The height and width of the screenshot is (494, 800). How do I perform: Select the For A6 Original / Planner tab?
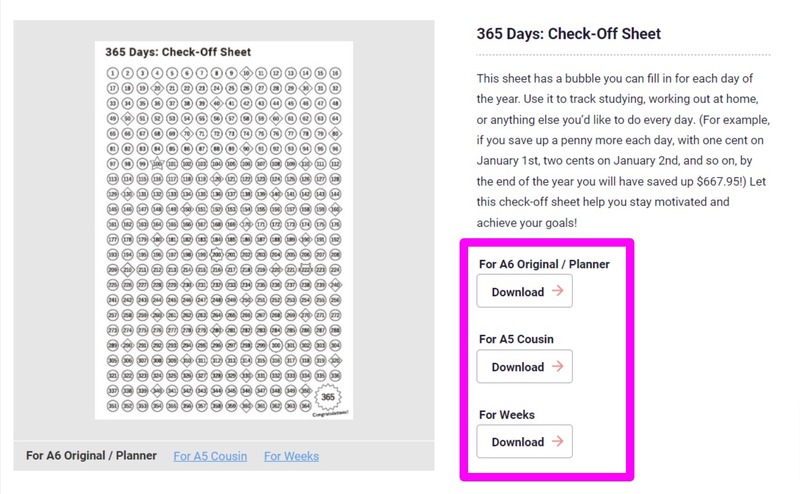point(92,456)
